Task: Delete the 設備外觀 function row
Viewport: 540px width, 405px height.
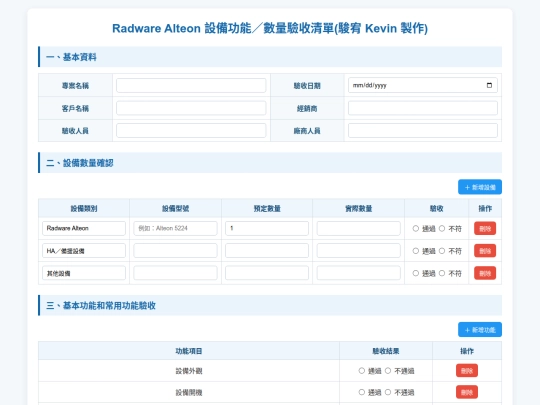Action: click(x=467, y=371)
